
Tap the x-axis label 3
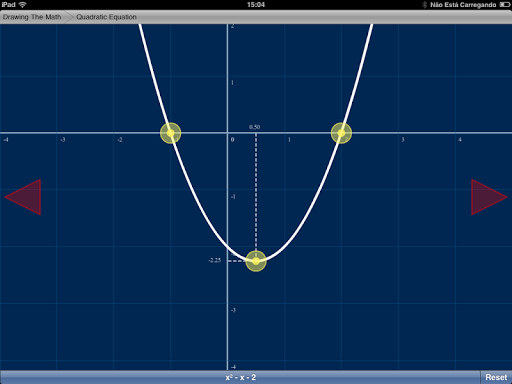(x=403, y=140)
